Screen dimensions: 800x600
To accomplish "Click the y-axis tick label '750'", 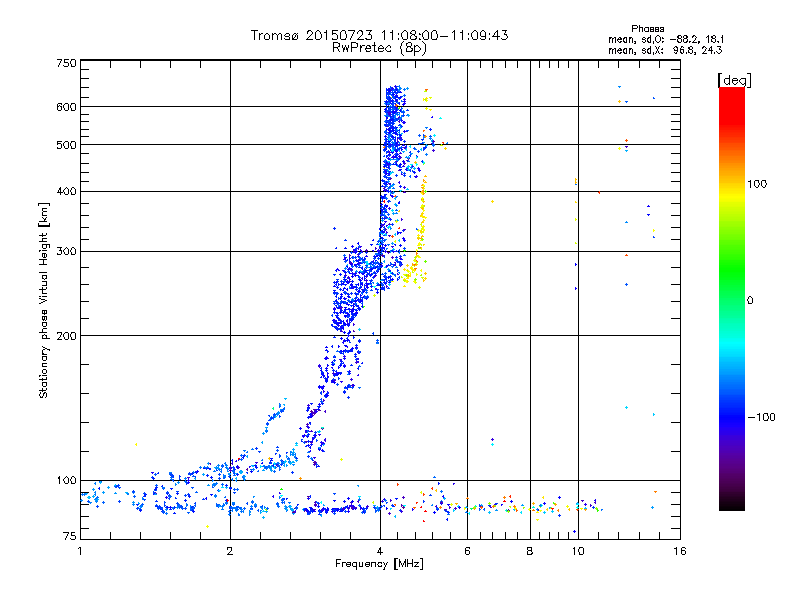I will pos(66,63).
